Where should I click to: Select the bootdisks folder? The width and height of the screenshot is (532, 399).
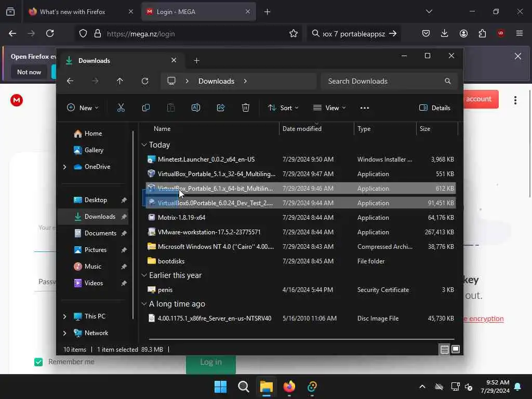tap(301, 261)
